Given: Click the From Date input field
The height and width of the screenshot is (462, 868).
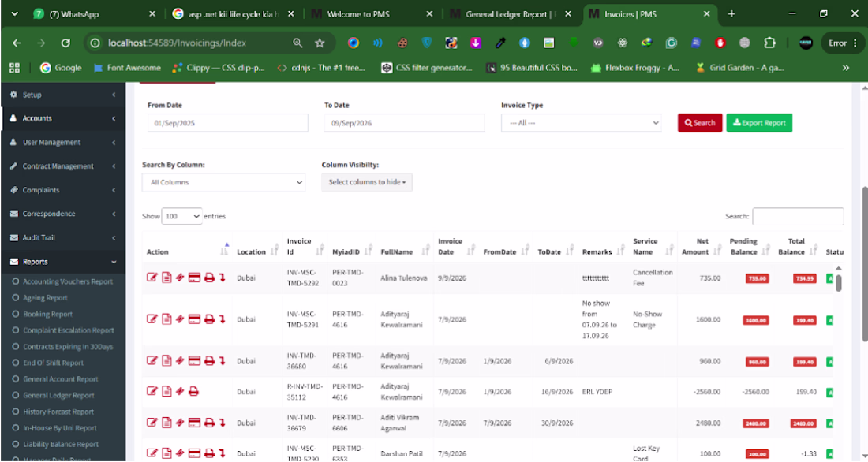Looking at the screenshot, I should (x=227, y=123).
